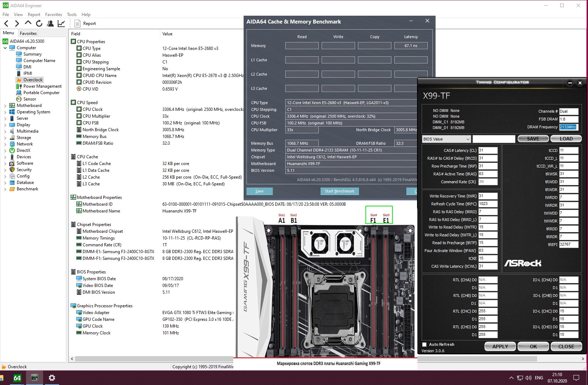Click the Report page icon in toolbar

pos(78,24)
